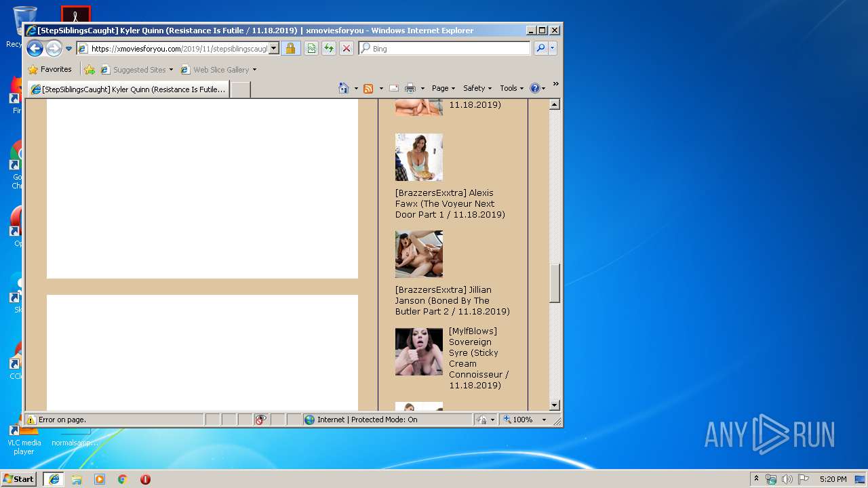Click the 5:20 PM system clock
The height and width of the screenshot is (488, 868).
(833, 479)
